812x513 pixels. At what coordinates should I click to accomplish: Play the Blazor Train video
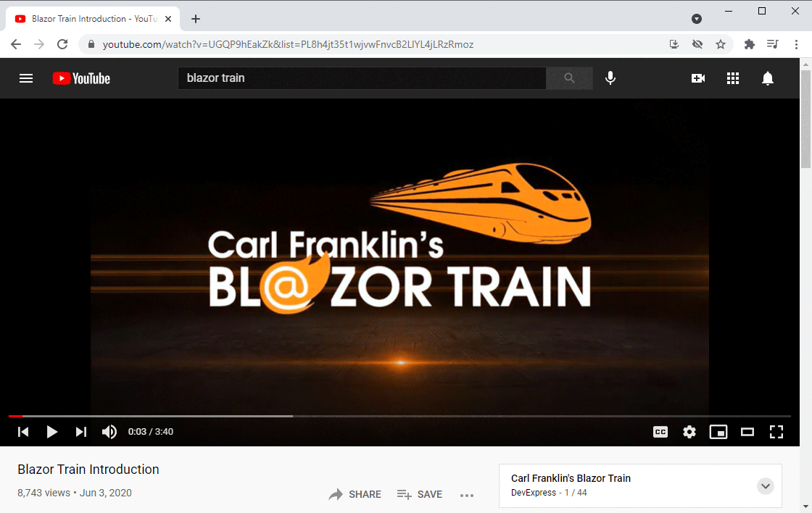[x=51, y=432]
